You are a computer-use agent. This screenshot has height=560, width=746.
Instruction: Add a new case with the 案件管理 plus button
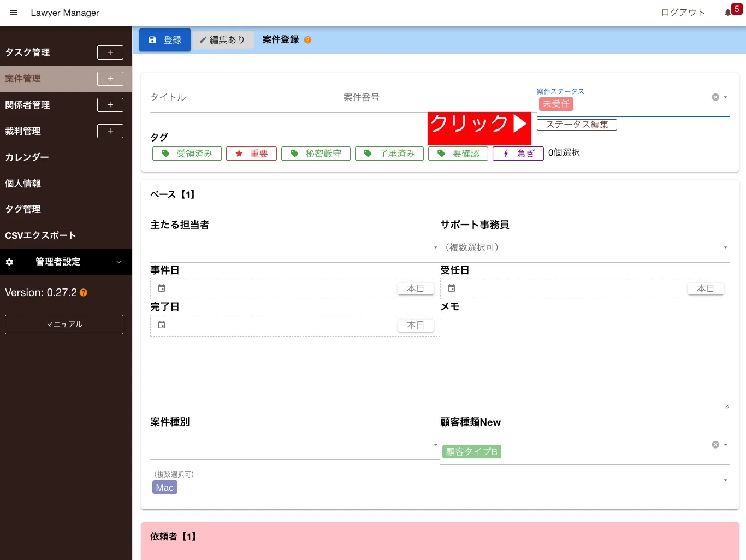point(110,79)
